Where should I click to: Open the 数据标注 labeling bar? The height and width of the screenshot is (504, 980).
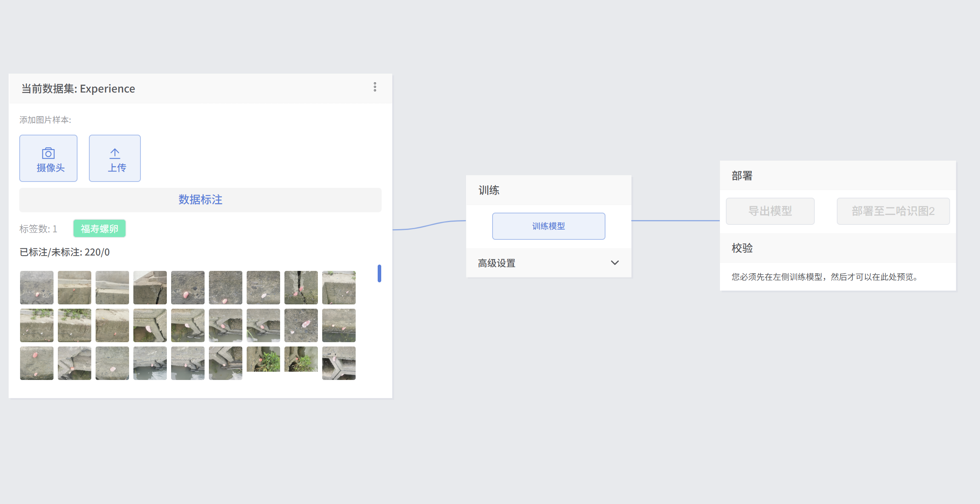[200, 200]
